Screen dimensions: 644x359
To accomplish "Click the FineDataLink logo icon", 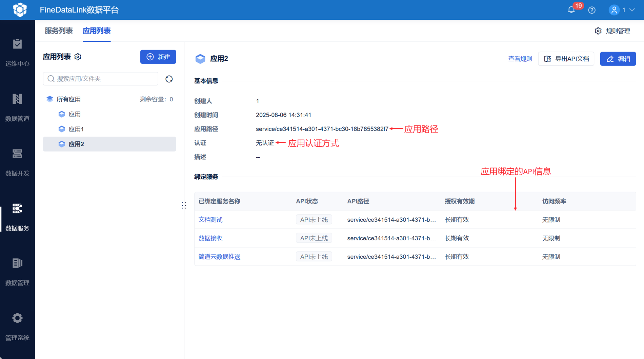I will pyautogui.click(x=20, y=10).
